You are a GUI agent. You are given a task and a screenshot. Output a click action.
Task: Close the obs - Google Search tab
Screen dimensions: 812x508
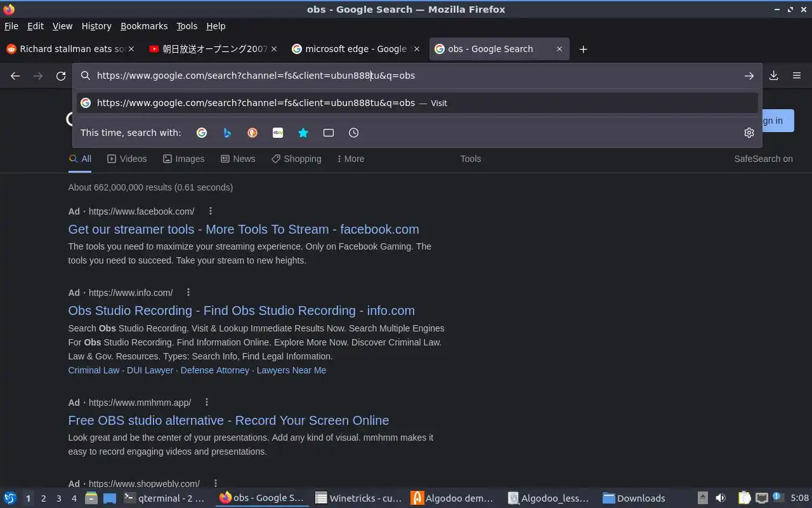[x=560, y=49]
